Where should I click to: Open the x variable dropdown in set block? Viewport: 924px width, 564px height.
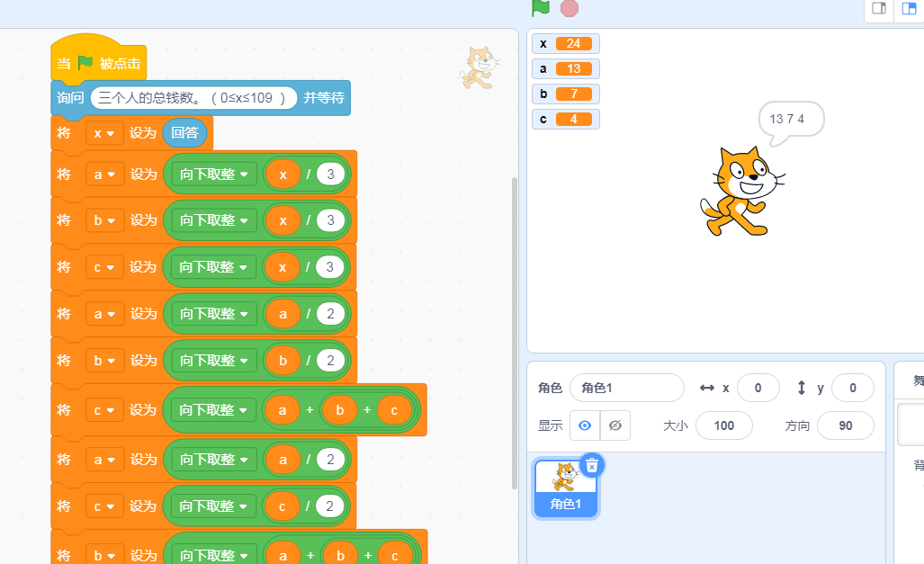[x=105, y=131]
